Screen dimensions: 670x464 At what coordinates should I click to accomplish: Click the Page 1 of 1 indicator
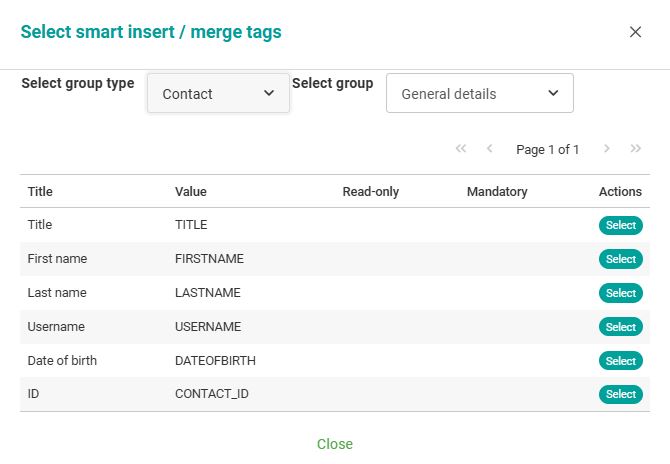[x=547, y=150]
